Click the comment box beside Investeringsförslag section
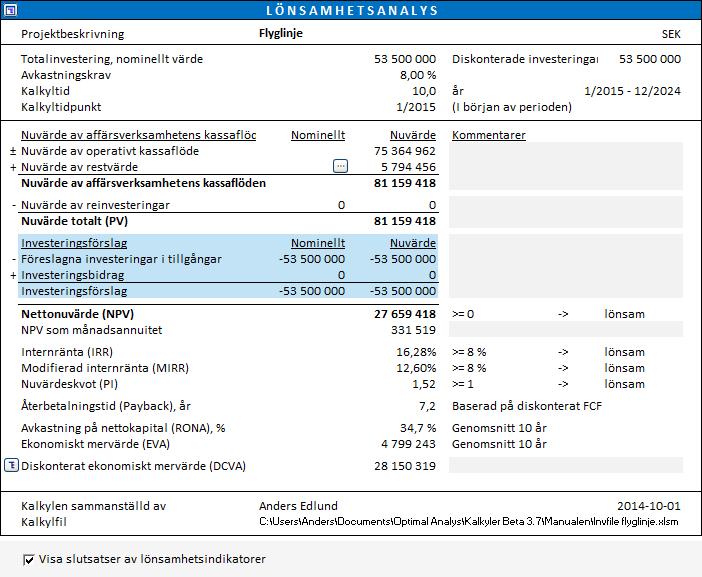The width and height of the screenshot is (702, 577). tap(566, 266)
